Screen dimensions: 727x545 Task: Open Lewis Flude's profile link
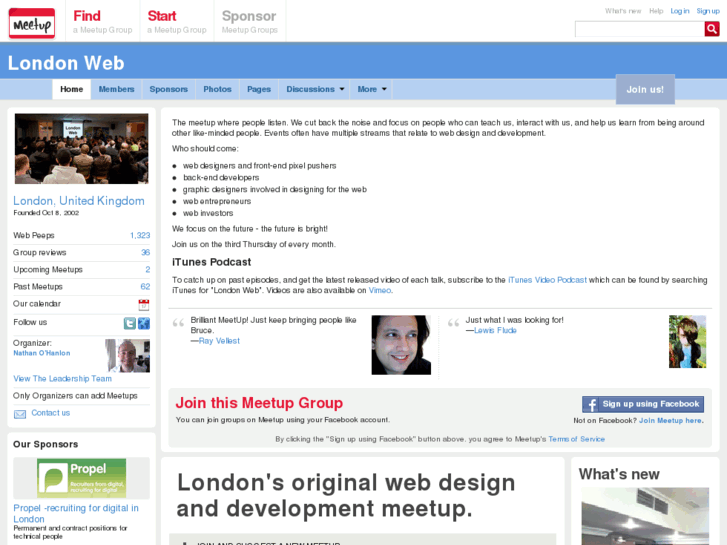tap(495, 330)
